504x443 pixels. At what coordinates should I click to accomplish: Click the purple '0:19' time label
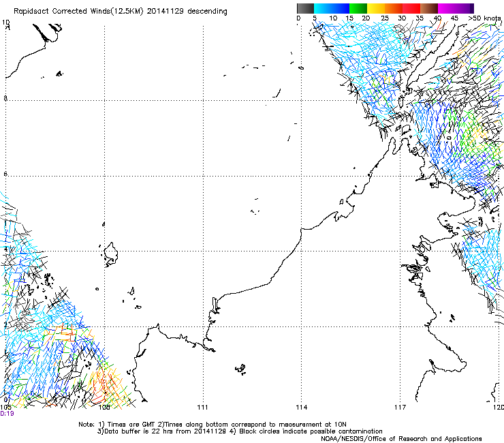tap(7, 414)
